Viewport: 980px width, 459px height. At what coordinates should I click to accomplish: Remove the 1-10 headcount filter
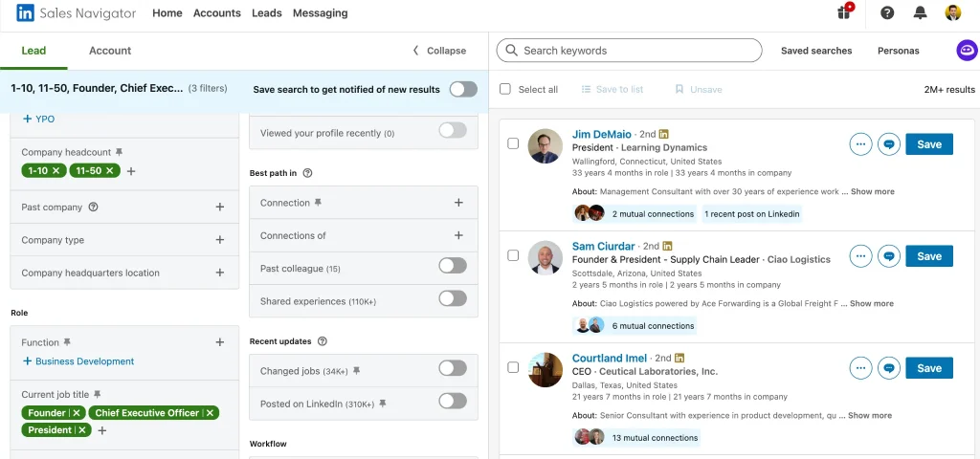tap(56, 170)
